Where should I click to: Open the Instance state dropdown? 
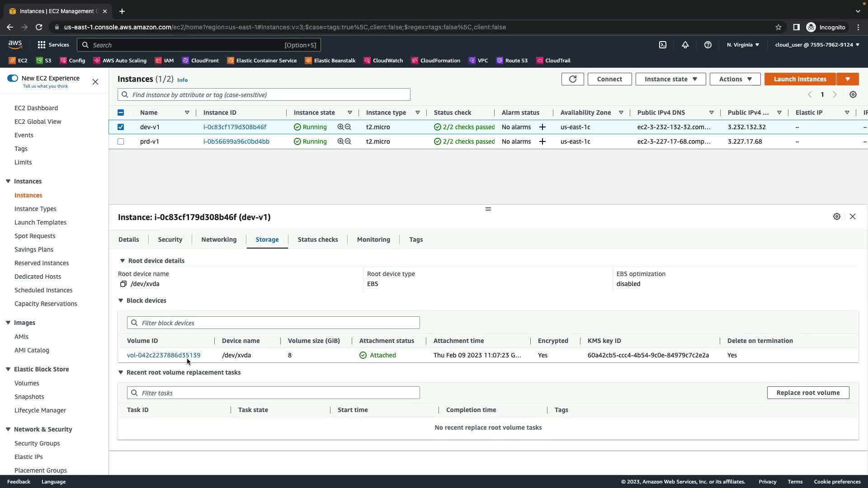[x=670, y=79]
